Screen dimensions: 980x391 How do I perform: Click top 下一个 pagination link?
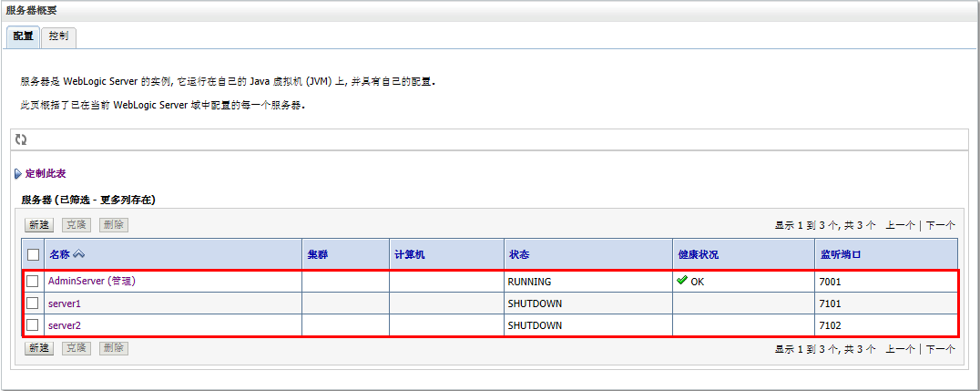940,225
